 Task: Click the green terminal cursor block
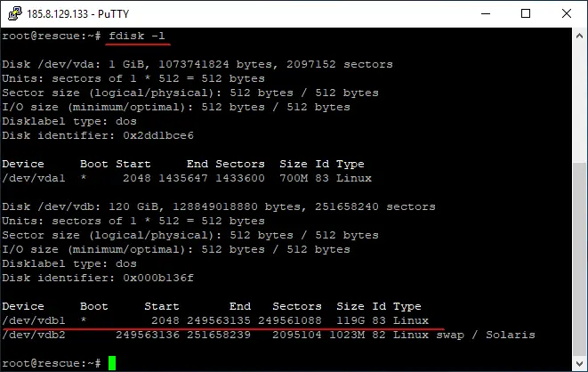point(112,363)
